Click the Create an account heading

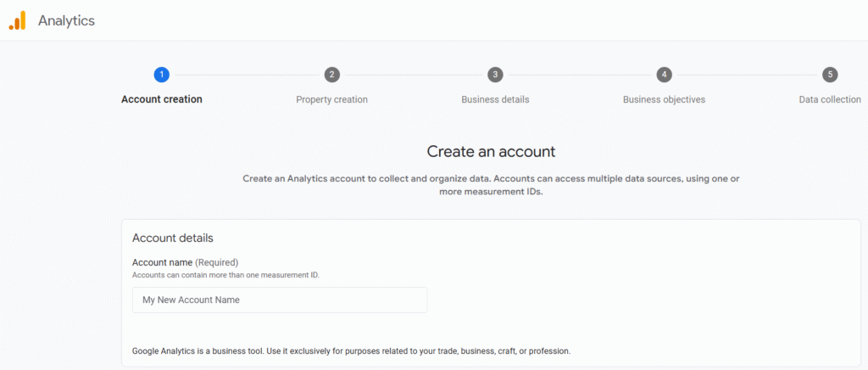491,151
